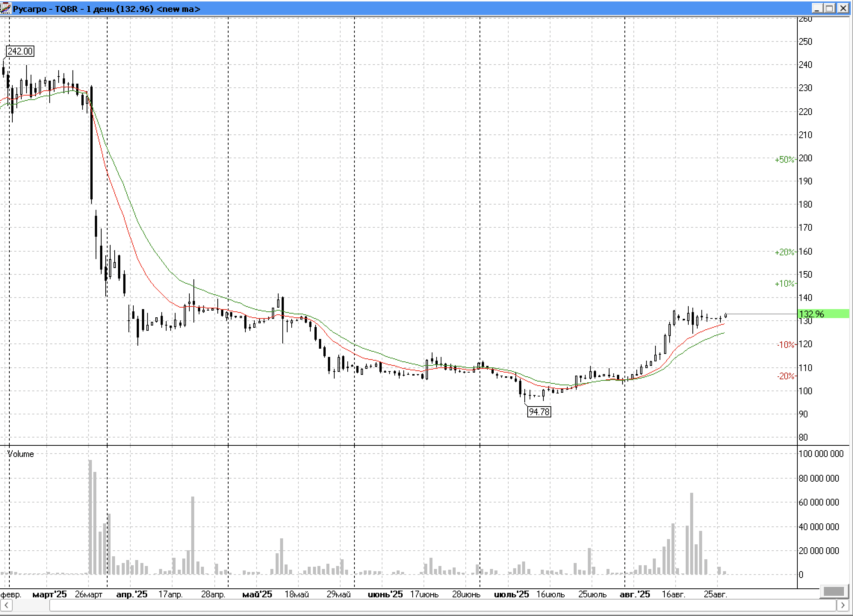The width and height of the screenshot is (853, 616).
Task: Click the июнь'25 date label on timeline
Action: tap(385, 594)
